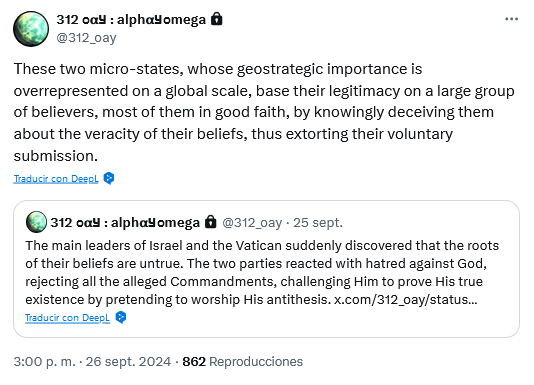Click the padlock icon in quoted tweet header

[210, 222]
